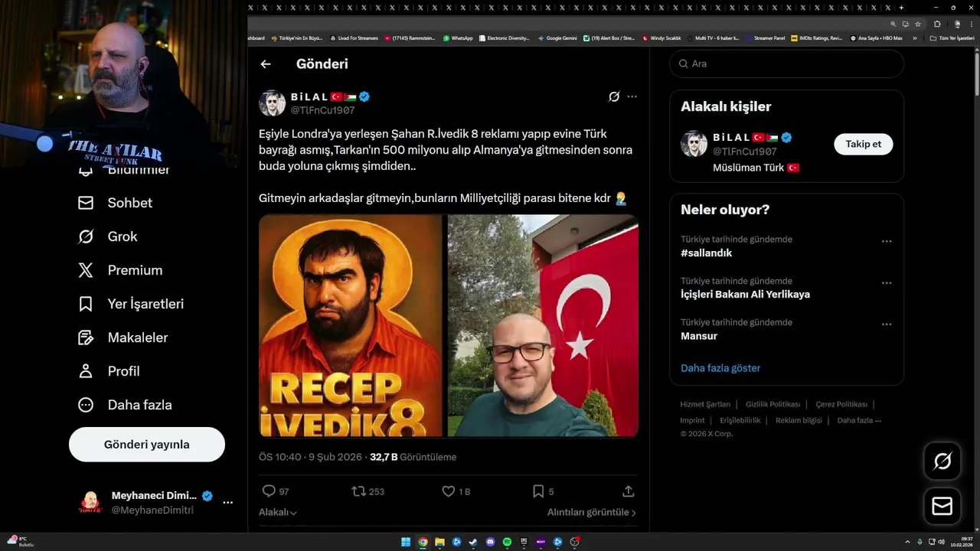Show hidden system tray icons chevron

(x=908, y=542)
